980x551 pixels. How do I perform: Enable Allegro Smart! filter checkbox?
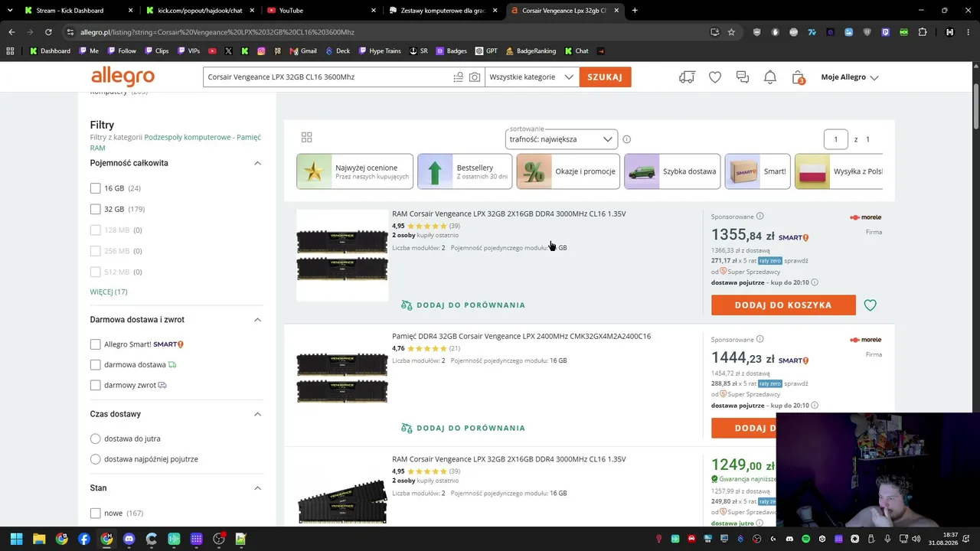pyautogui.click(x=96, y=344)
